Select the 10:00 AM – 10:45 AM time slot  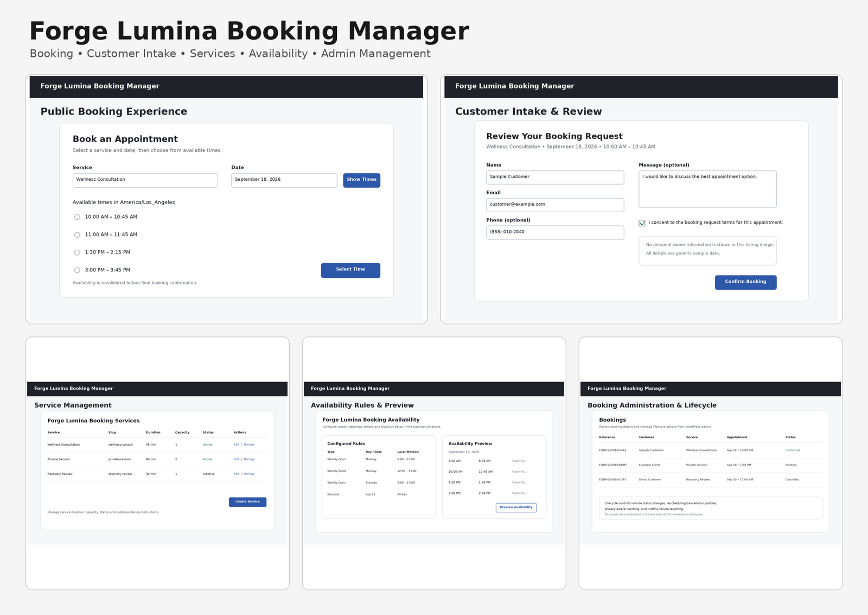coord(77,217)
